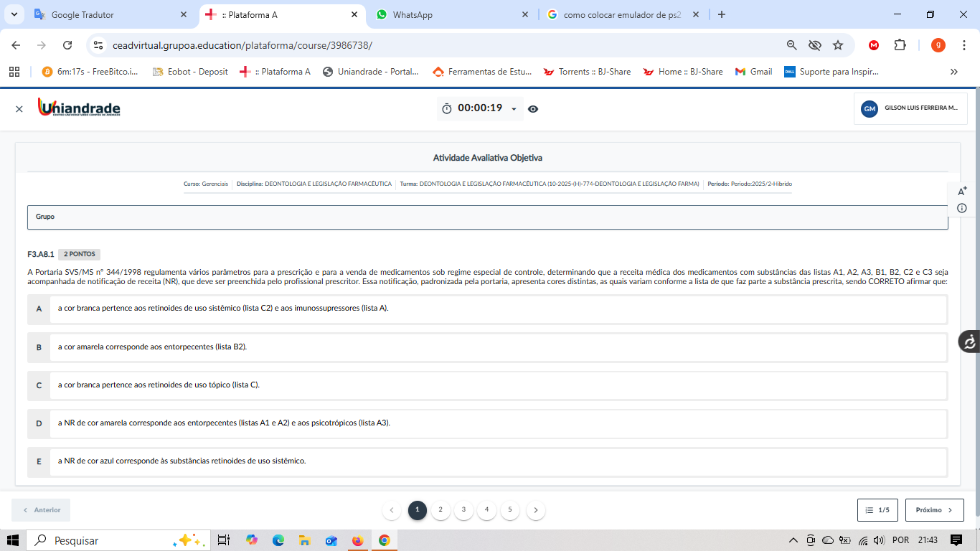Expand the timer dropdown arrow
Screen dimensions: 980x551
coord(514,109)
